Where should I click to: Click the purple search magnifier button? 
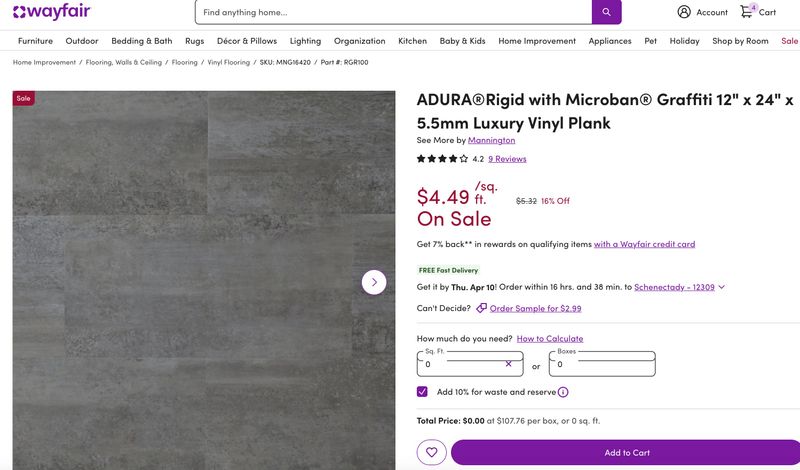[607, 12]
